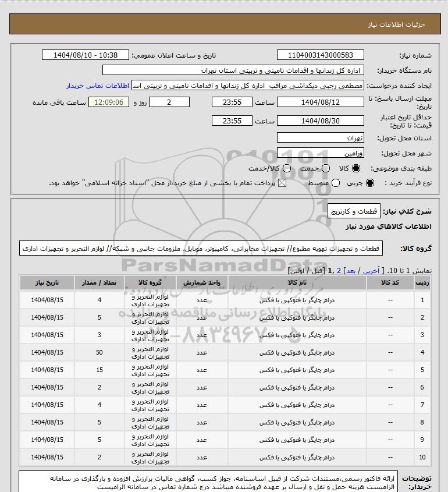Click delivery city field ورامین

pyautogui.click(x=321, y=153)
